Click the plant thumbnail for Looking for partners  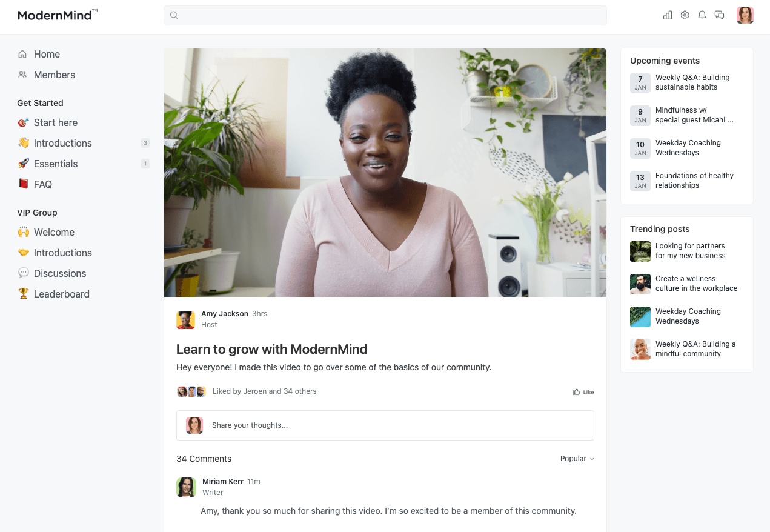pyautogui.click(x=640, y=251)
